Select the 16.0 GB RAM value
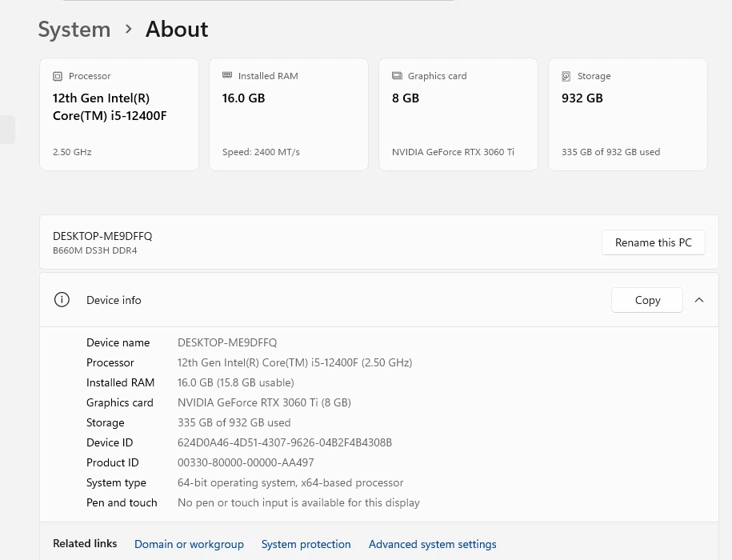 tap(243, 98)
